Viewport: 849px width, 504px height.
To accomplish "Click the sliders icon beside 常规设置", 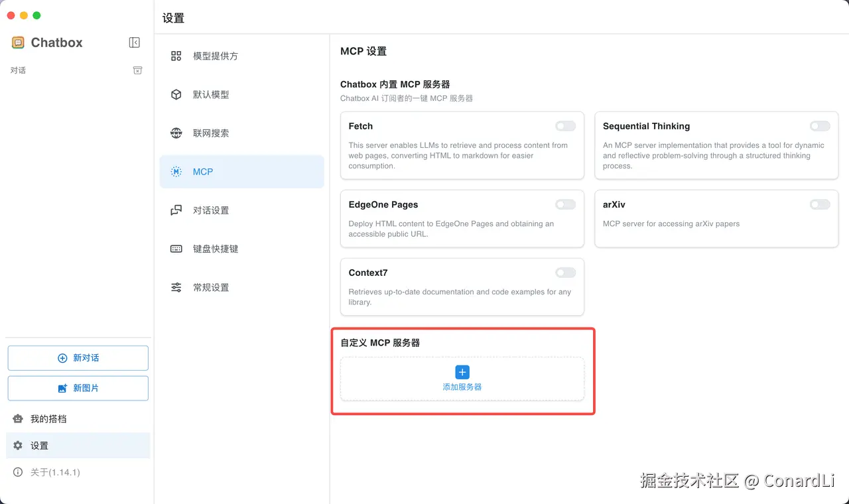I will [x=176, y=287].
